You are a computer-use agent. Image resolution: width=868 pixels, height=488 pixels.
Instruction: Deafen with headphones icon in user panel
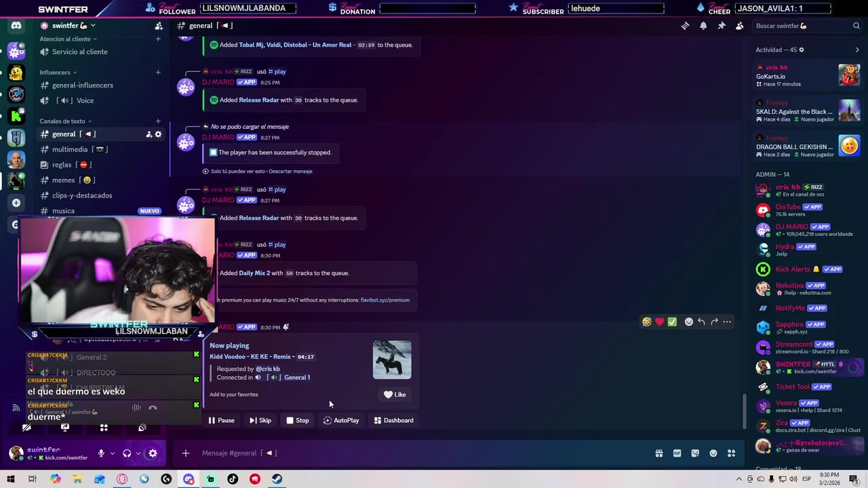point(127,453)
